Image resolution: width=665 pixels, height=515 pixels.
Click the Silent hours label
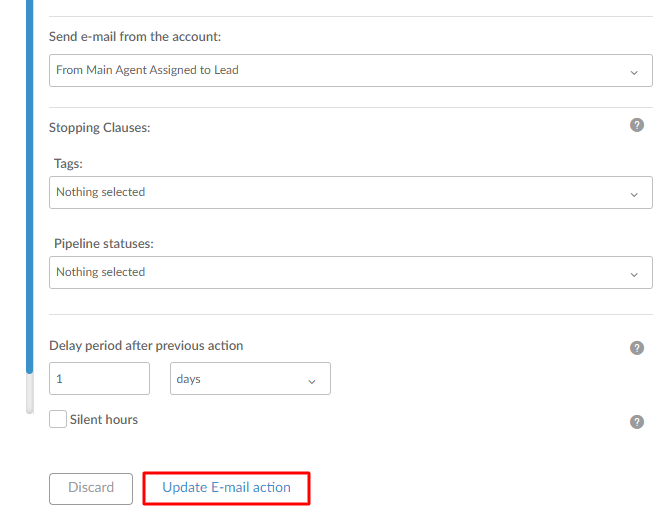click(104, 420)
